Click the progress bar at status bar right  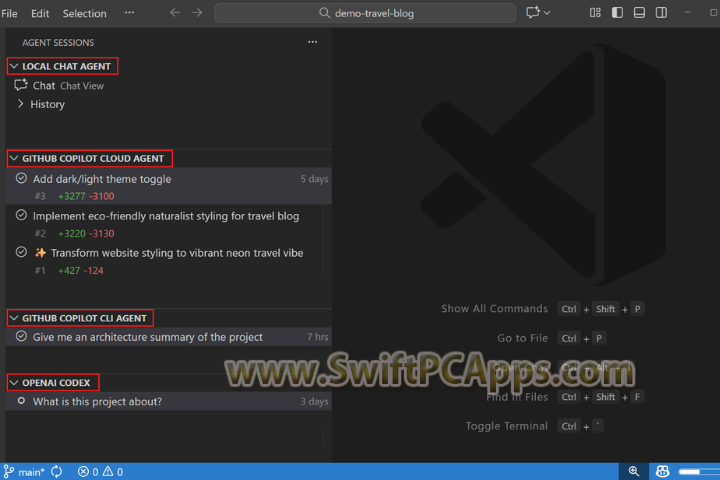[699, 472]
